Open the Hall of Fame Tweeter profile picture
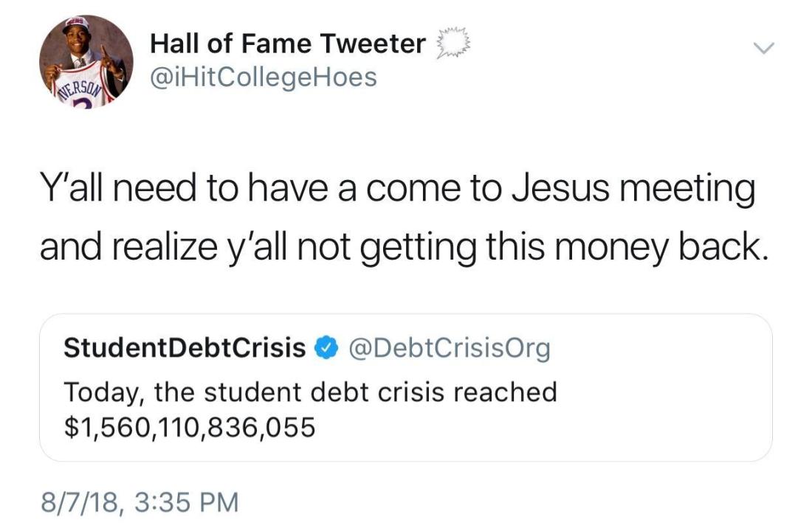 tap(86, 61)
